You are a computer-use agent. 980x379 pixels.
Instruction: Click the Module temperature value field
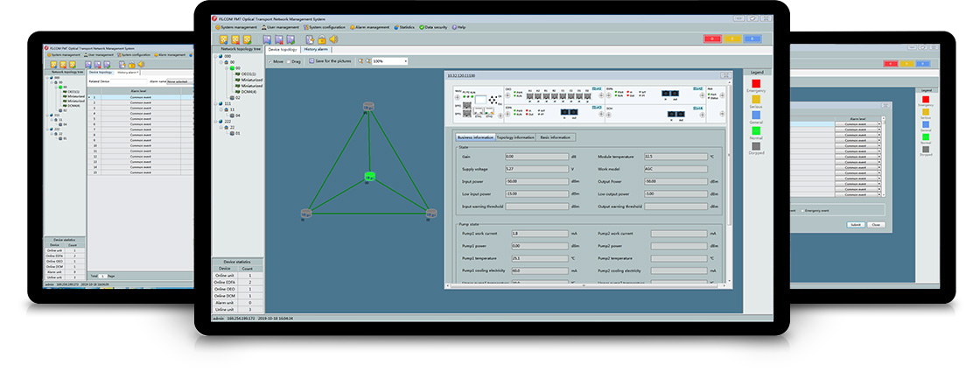pos(675,157)
